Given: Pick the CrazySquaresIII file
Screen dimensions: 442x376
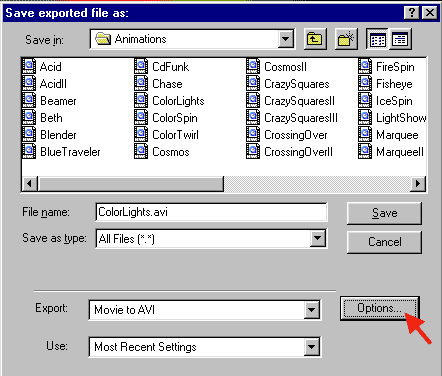Looking at the screenshot, I should coord(292,117).
